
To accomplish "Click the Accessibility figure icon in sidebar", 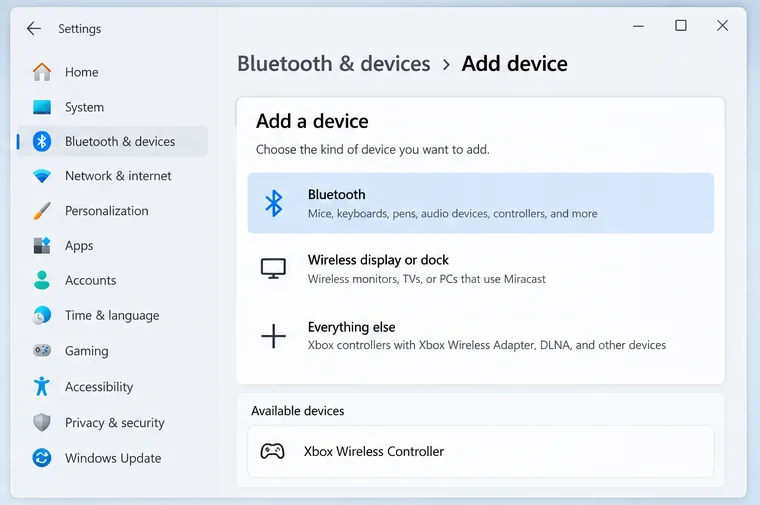I will (42, 386).
